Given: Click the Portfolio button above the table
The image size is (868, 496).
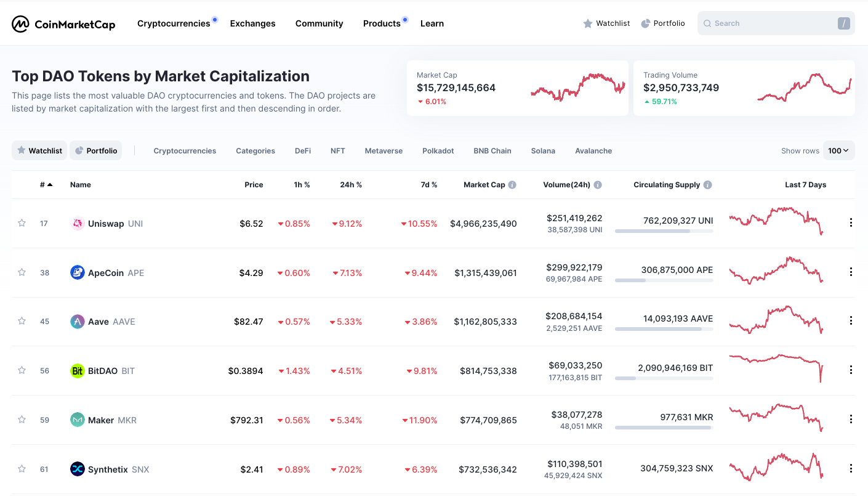Looking at the screenshot, I should 95,150.
